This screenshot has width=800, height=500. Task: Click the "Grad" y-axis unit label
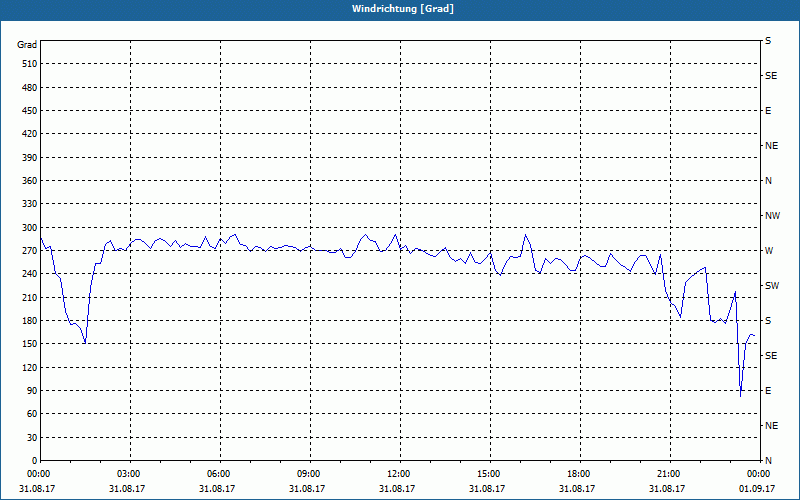pos(27,45)
